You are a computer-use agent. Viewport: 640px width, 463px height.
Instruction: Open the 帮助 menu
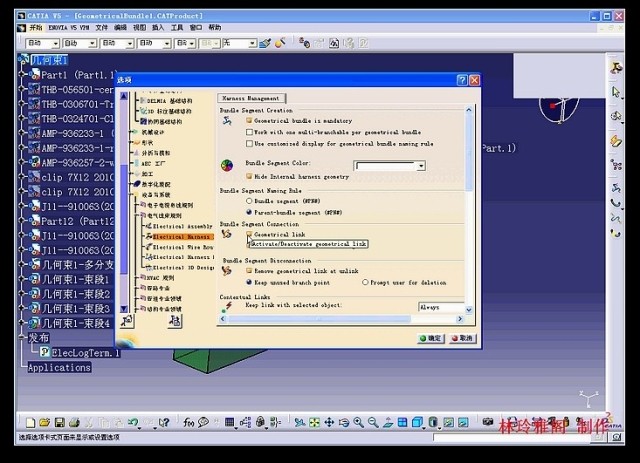215,27
